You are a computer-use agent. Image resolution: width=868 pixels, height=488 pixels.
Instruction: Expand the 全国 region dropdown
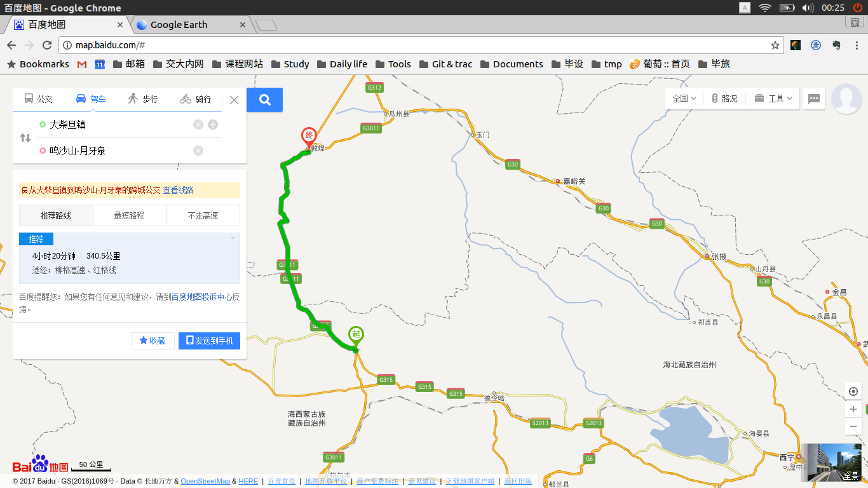tap(684, 98)
